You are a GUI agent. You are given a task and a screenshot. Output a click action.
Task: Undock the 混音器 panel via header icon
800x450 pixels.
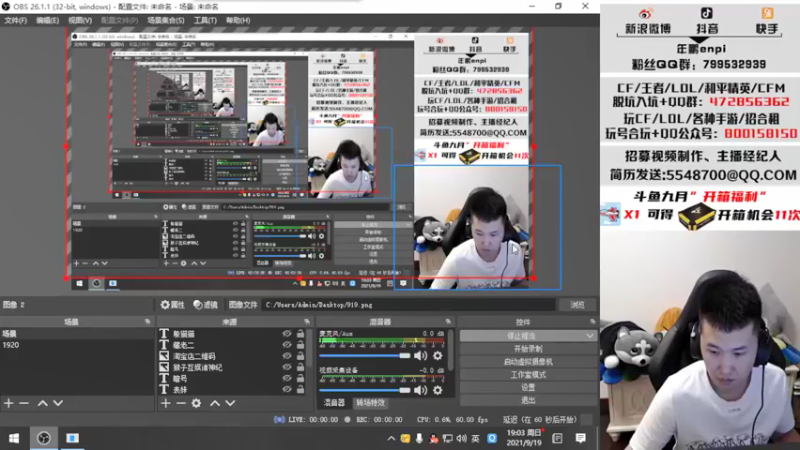pyautogui.click(x=448, y=322)
